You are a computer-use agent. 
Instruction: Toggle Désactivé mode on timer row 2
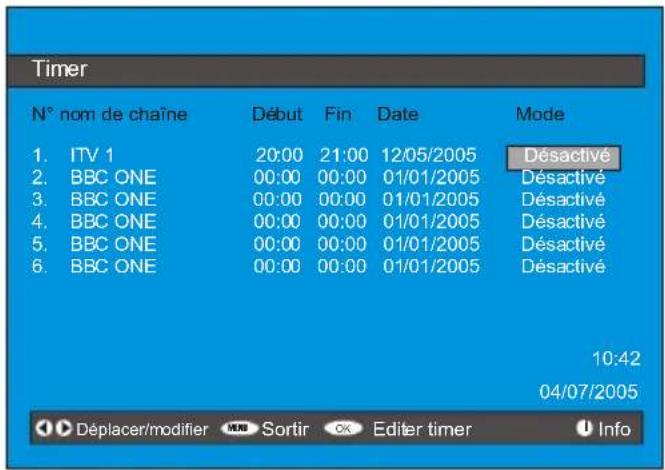(x=563, y=178)
